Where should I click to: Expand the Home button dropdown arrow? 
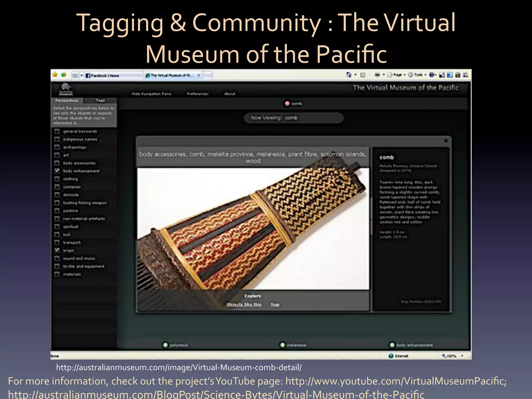click(x=355, y=75)
